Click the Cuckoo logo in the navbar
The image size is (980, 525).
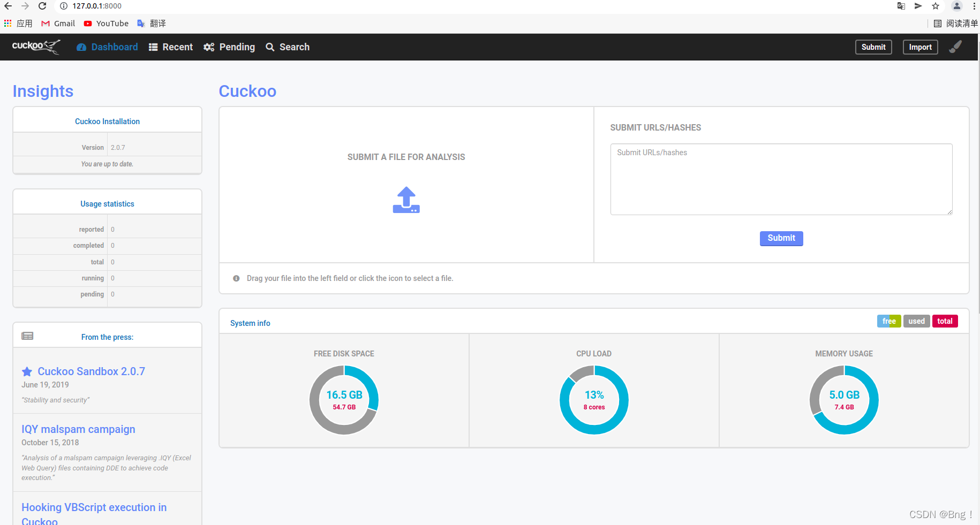pos(36,47)
